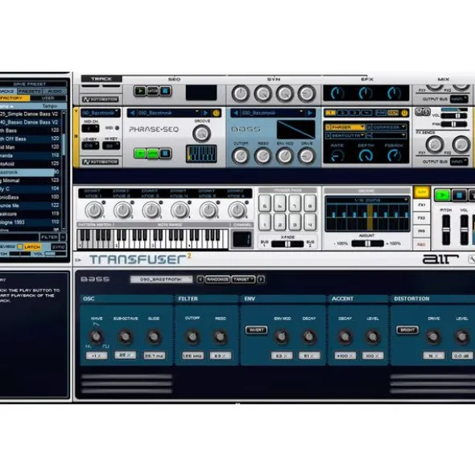
Task: Open the Target dropdown in Bass editor
Action: (243, 279)
